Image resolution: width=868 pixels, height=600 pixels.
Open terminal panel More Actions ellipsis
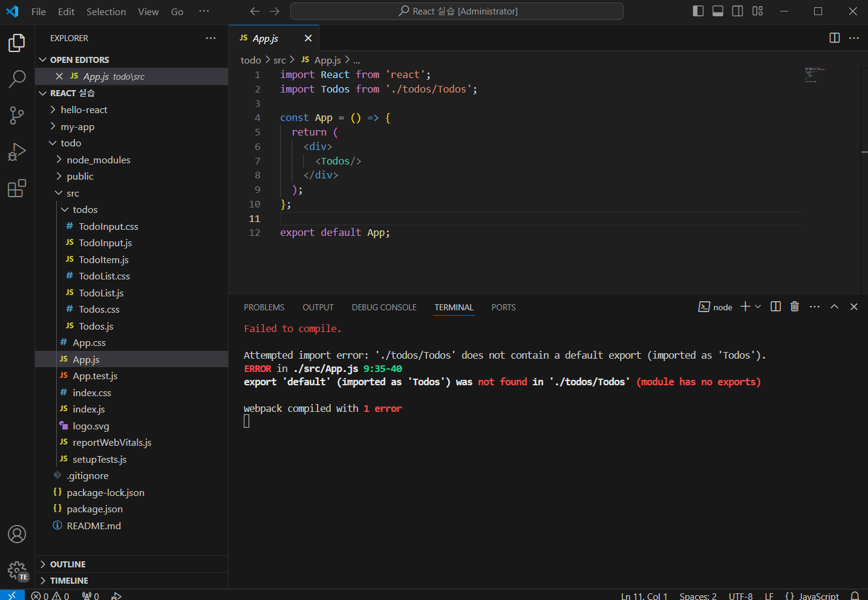coord(815,307)
